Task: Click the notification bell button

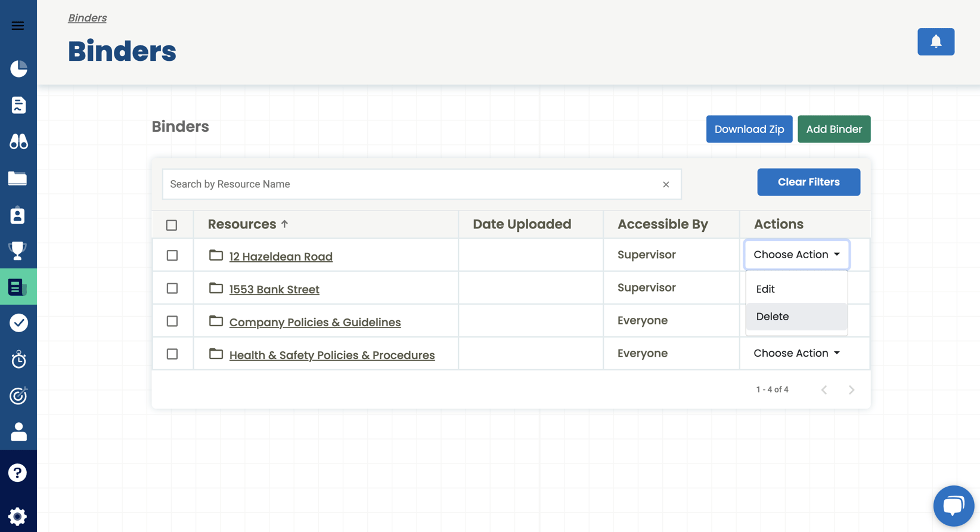Action: [x=935, y=42]
